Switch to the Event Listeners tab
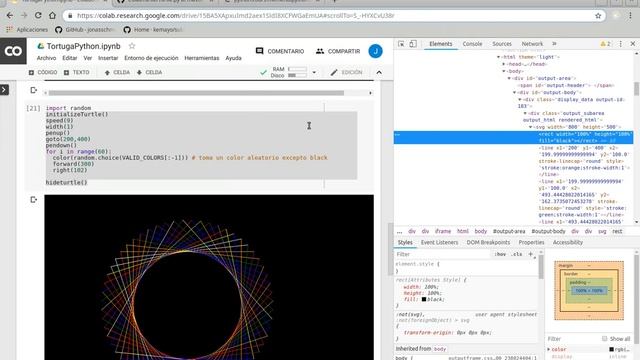 click(x=439, y=242)
